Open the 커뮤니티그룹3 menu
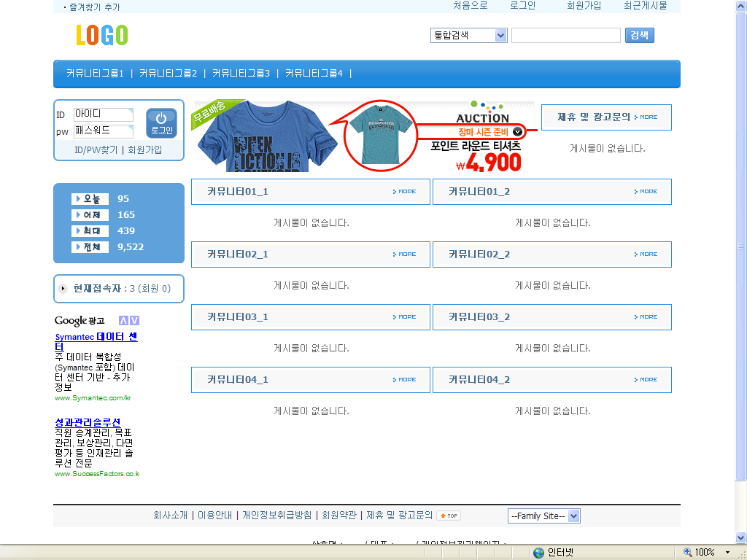This screenshot has width=747, height=560. pyautogui.click(x=241, y=74)
